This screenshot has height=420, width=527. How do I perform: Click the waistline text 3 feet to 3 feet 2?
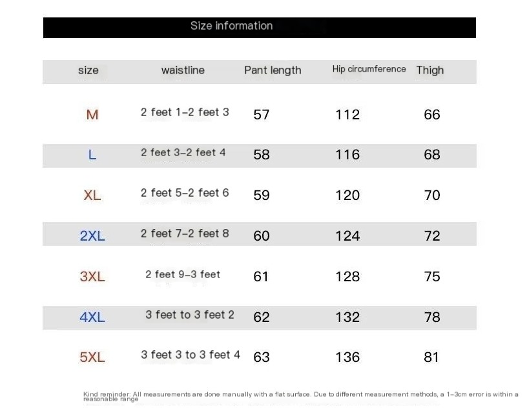click(190, 315)
